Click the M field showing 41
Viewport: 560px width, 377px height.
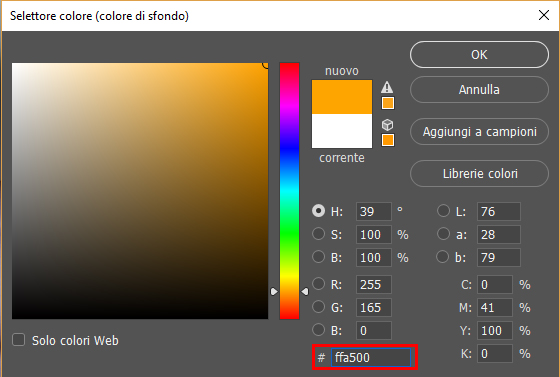tap(495, 307)
